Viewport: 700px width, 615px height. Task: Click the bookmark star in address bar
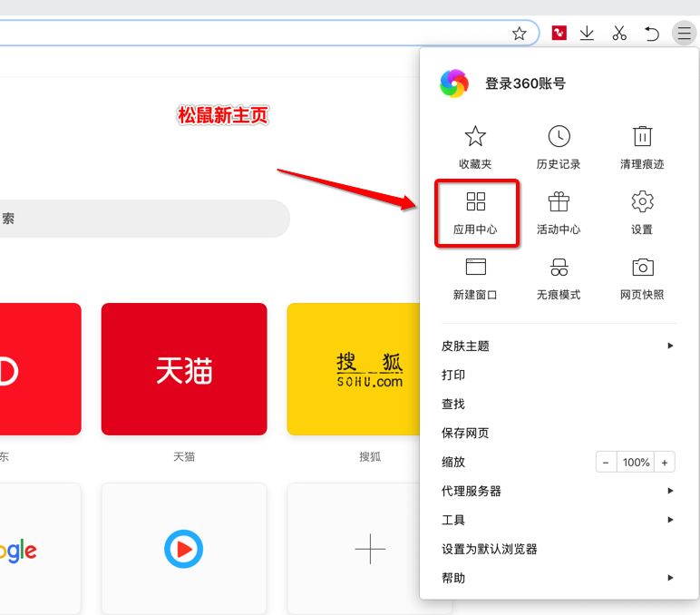point(520,34)
